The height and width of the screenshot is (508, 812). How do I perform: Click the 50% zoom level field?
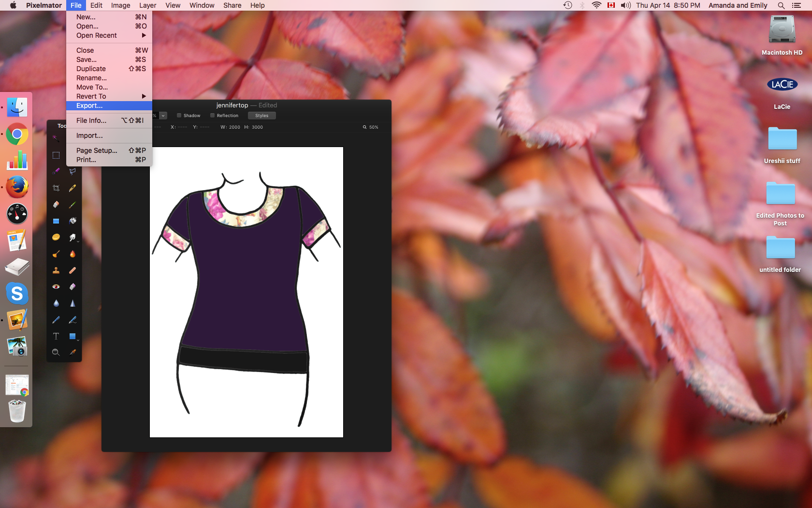coord(371,127)
